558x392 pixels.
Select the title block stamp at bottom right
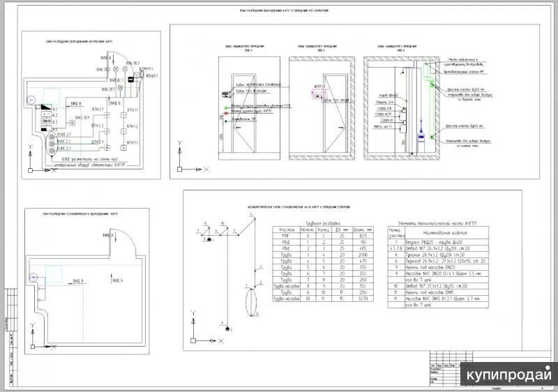click(490, 368)
